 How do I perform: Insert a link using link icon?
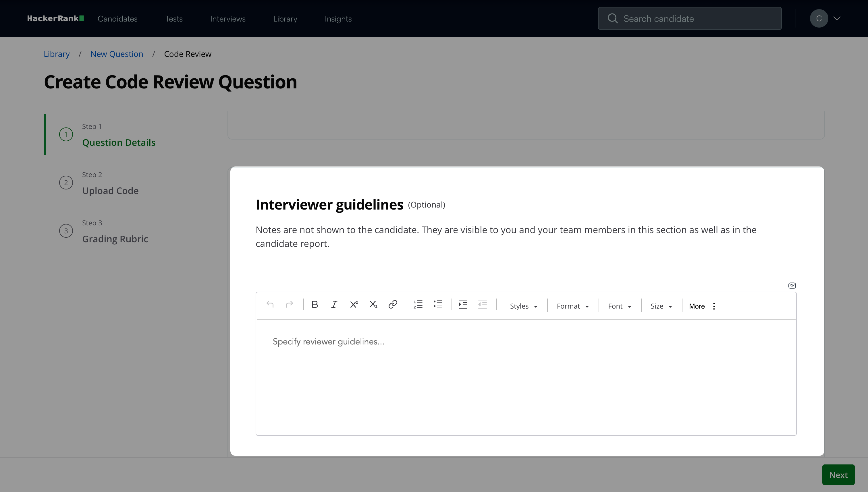pyautogui.click(x=393, y=305)
